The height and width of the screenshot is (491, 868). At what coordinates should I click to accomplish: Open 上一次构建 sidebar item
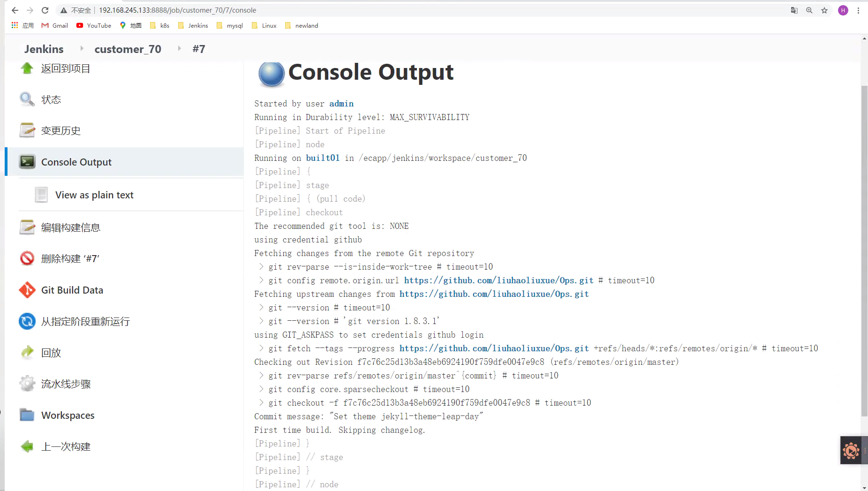(66, 447)
